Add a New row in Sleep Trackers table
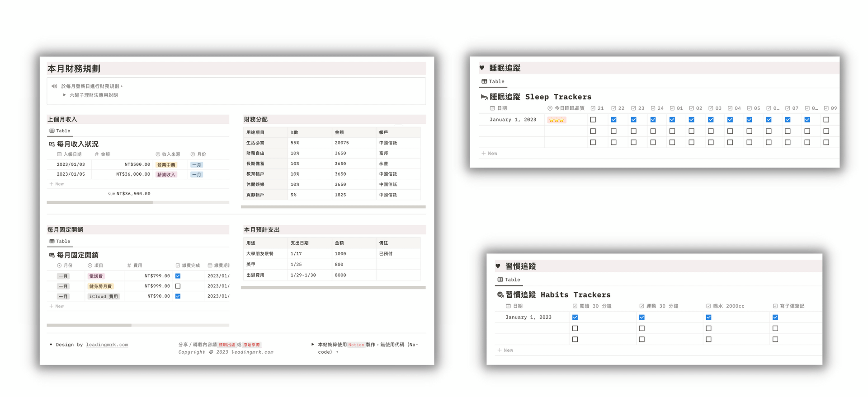868x397 pixels. coord(490,154)
